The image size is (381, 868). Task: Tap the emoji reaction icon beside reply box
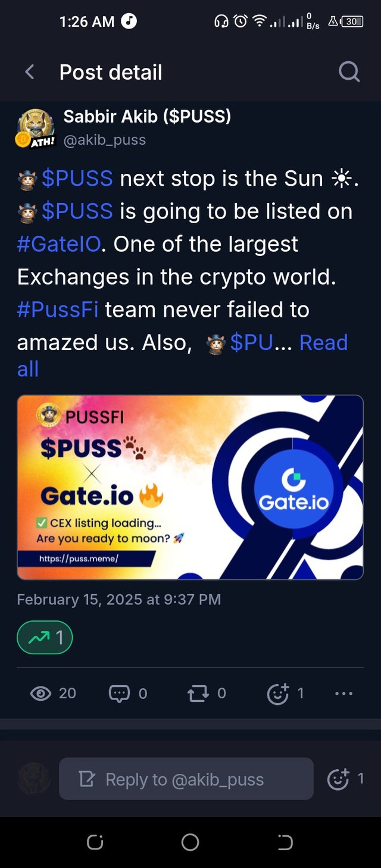[339, 779]
